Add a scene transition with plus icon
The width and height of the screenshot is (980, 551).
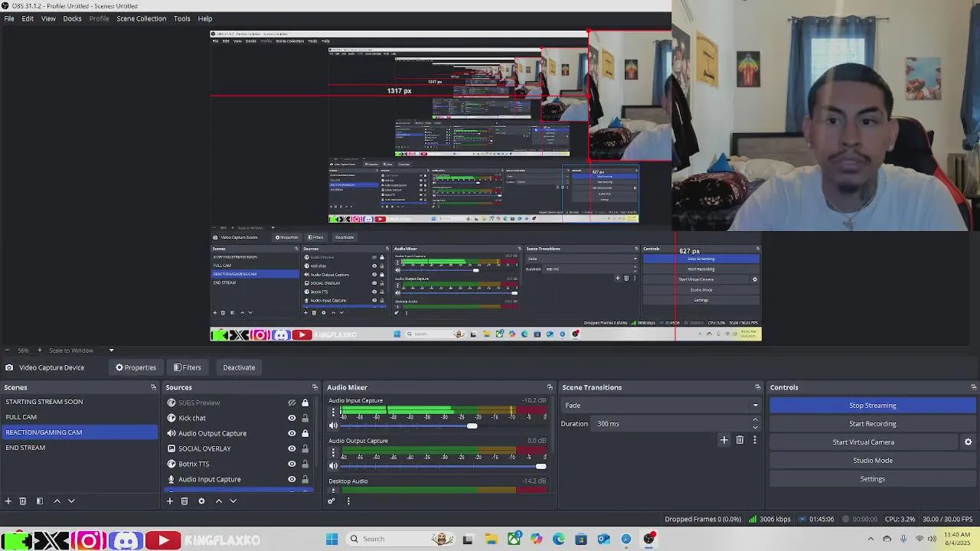(724, 440)
